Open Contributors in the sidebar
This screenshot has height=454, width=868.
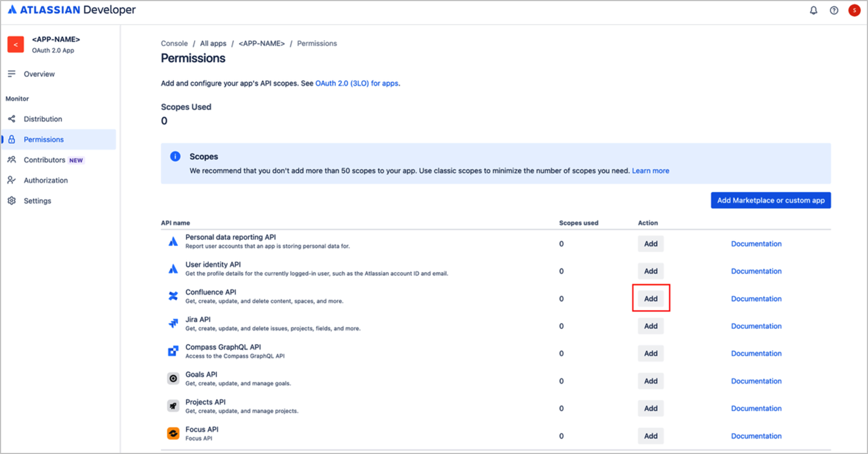[x=59, y=160]
